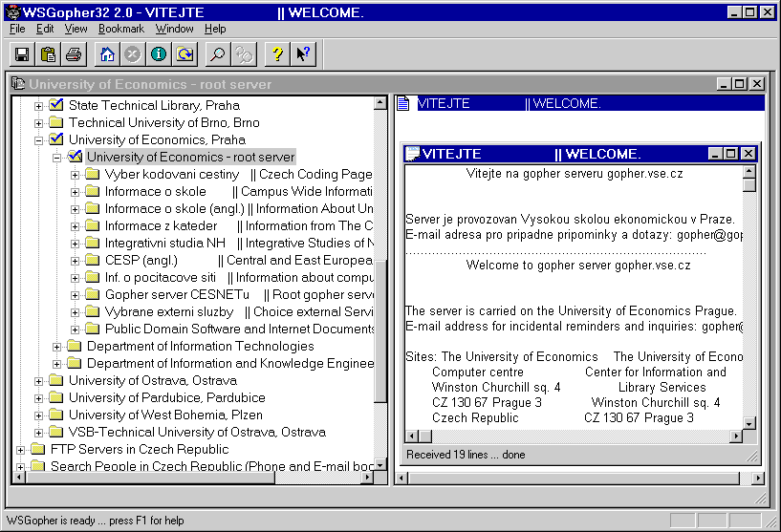781x532 pixels.
Task: Click folder icon of Technical University of Brno
Action: click(x=56, y=122)
